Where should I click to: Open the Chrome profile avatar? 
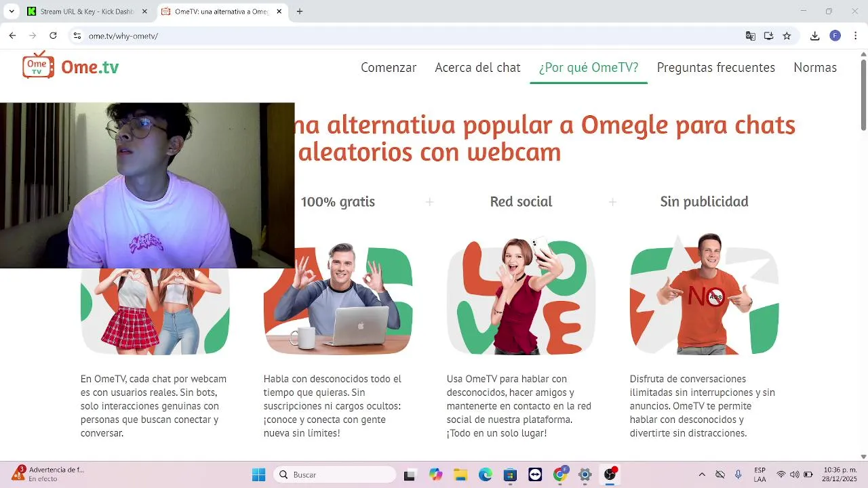click(x=835, y=36)
